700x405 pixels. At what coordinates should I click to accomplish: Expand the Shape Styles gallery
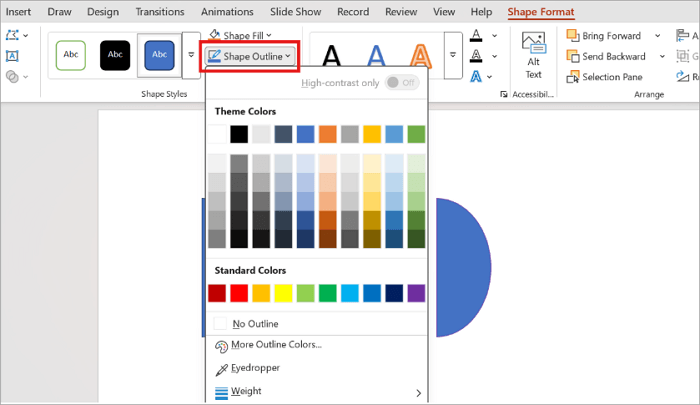point(191,55)
